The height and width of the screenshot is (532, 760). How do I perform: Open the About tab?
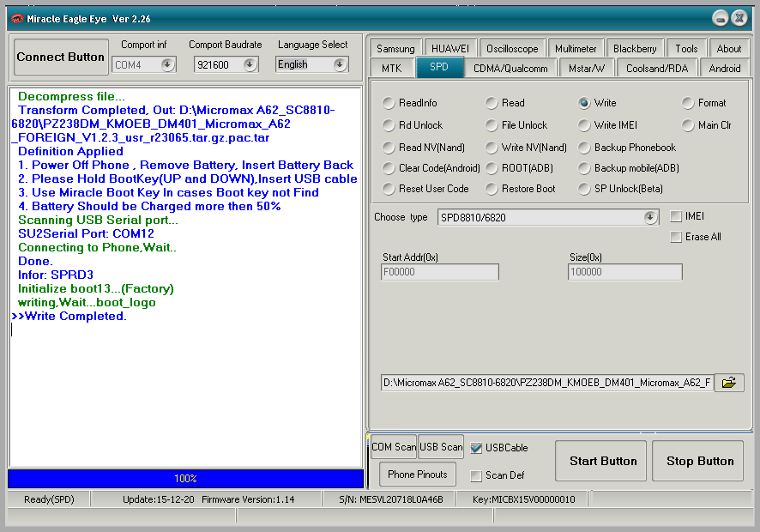coord(728,49)
